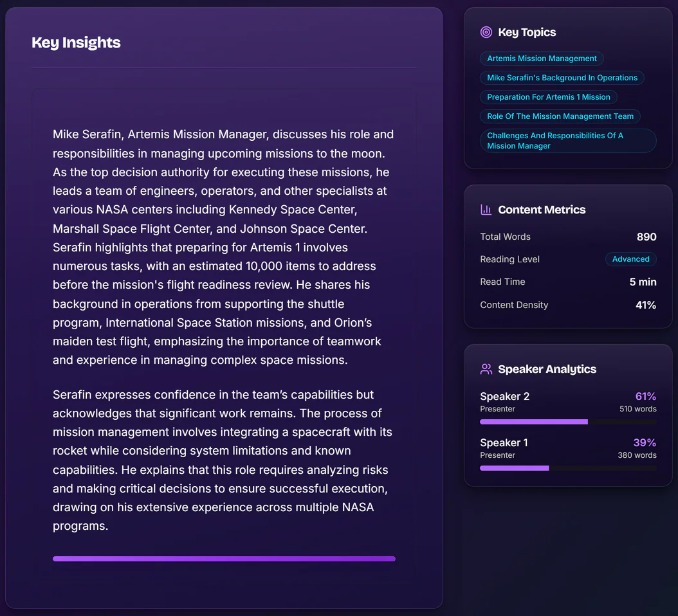Click the Read Time label
Viewport: 678px width, 616px height.
pyautogui.click(x=502, y=282)
